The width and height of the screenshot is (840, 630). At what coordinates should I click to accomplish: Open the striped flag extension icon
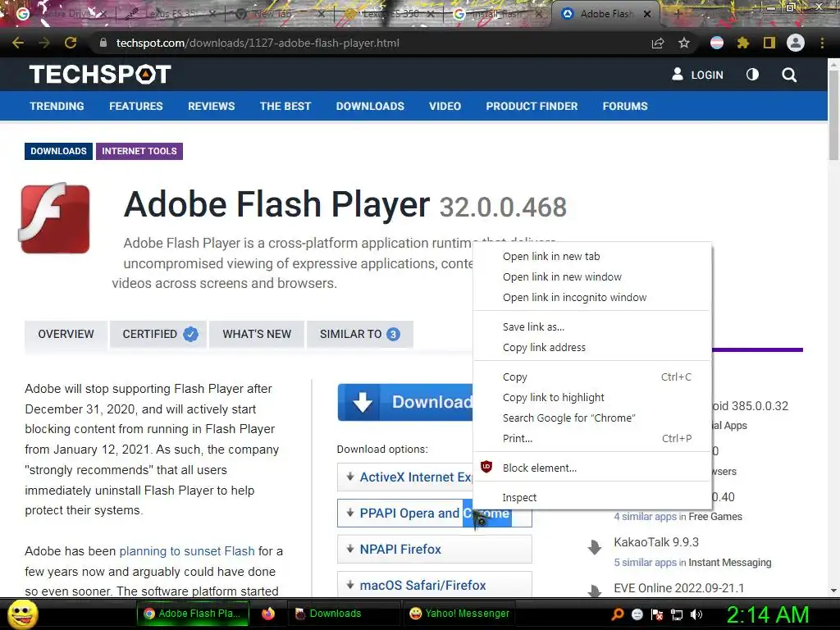[x=717, y=43]
